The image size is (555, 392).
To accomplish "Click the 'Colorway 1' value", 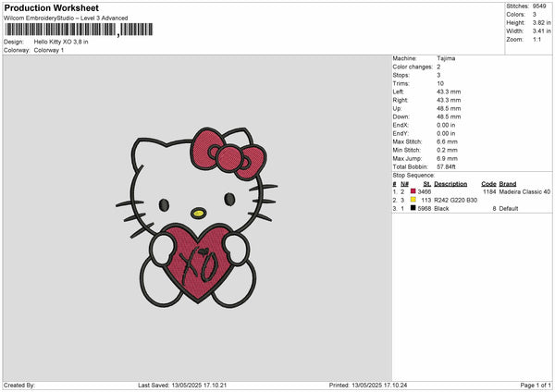I will (x=49, y=50).
